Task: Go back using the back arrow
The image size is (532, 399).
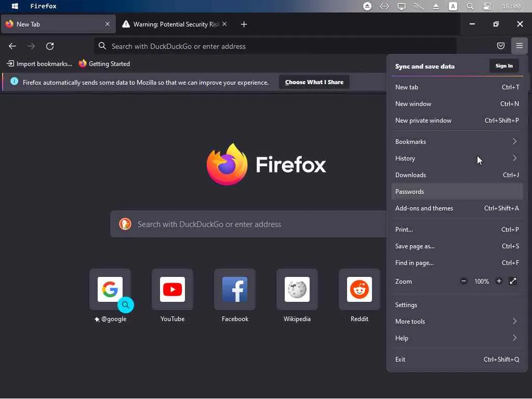Action: (x=12, y=46)
